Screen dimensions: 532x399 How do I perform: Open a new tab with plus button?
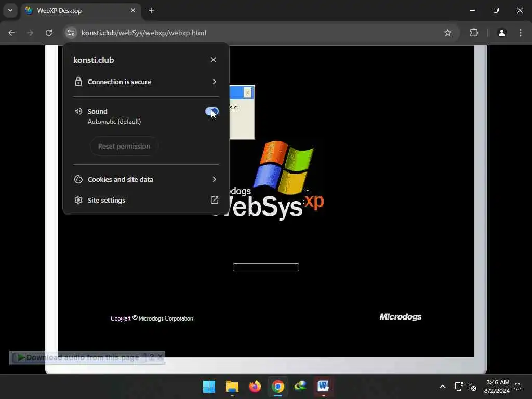click(x=152, y=10)
